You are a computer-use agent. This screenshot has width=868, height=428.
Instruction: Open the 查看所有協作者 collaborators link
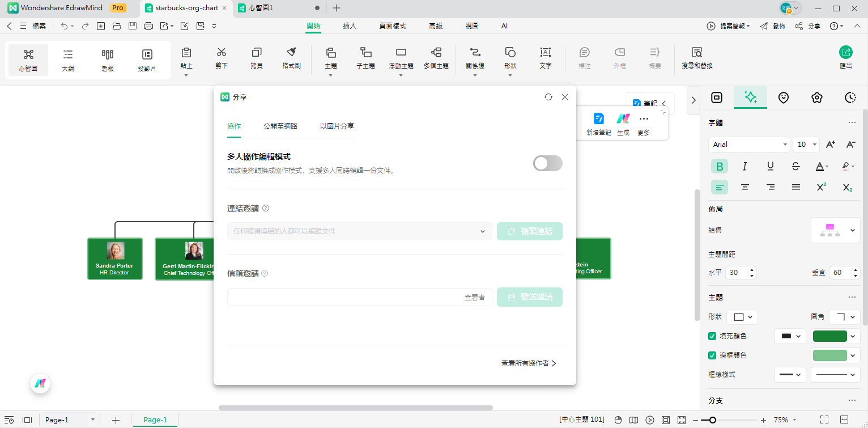pyautogui.click(x=527, y=363)
